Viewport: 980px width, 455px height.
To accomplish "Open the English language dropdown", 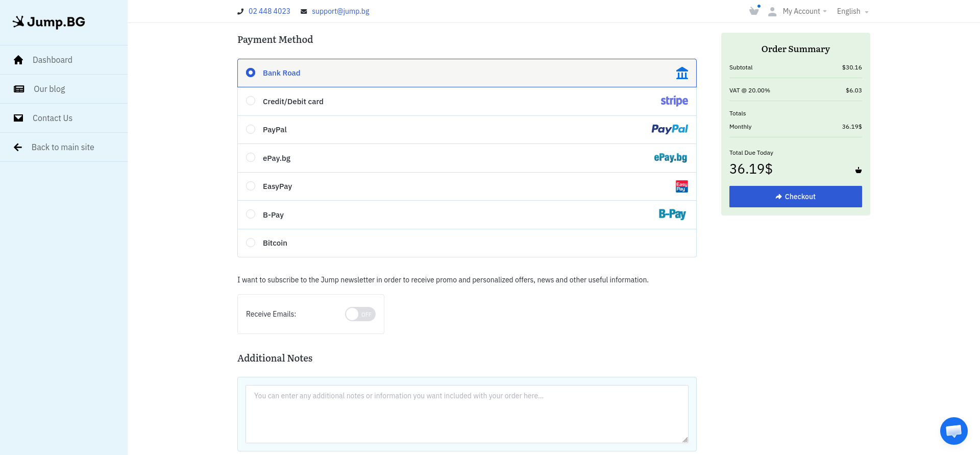I will point(852,11).
